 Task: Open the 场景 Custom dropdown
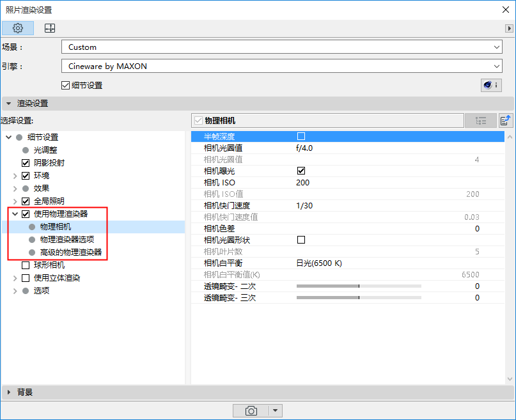(x=282, y=47)
